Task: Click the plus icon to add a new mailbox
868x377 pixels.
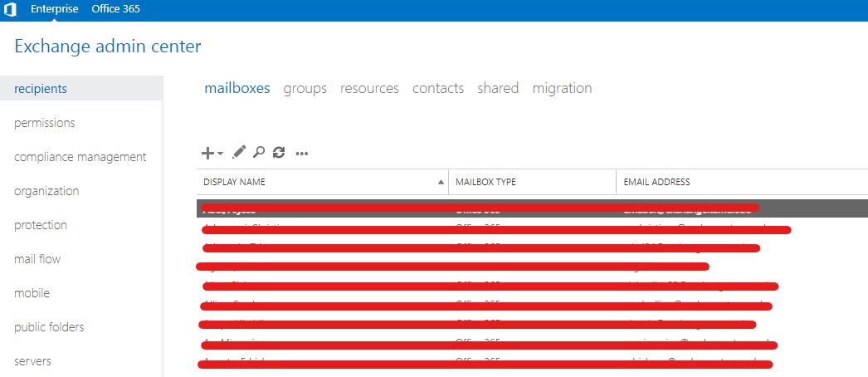Action: tap(207, 154)
